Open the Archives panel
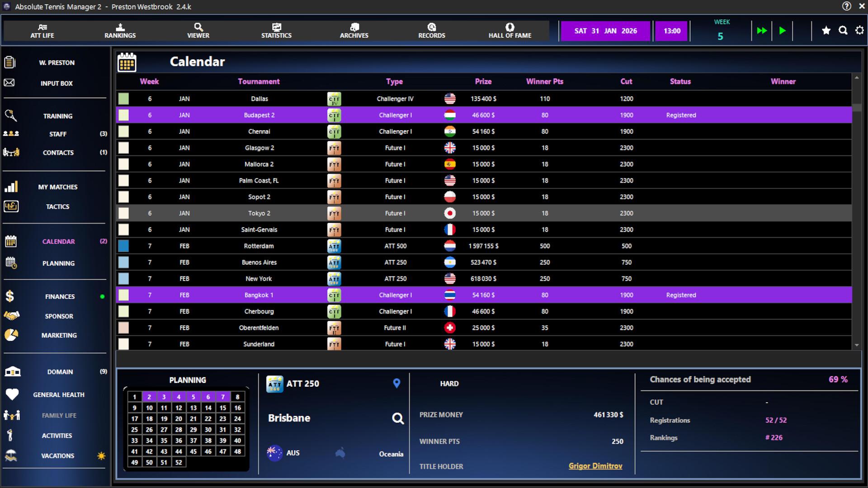 [354, 31]
